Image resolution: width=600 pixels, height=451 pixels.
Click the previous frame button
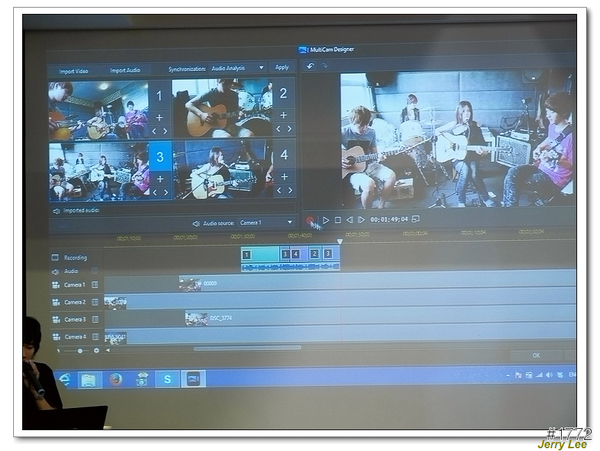coord(349,220)
